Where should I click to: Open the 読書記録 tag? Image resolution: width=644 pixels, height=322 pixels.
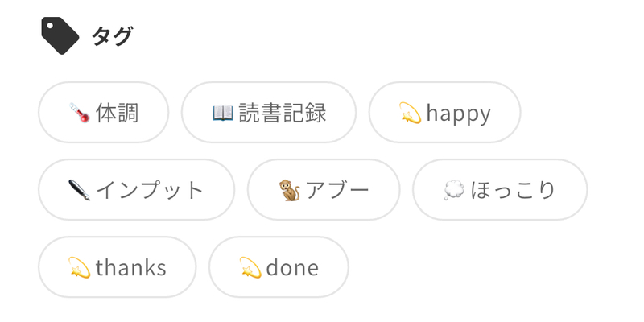pos(269,113)
